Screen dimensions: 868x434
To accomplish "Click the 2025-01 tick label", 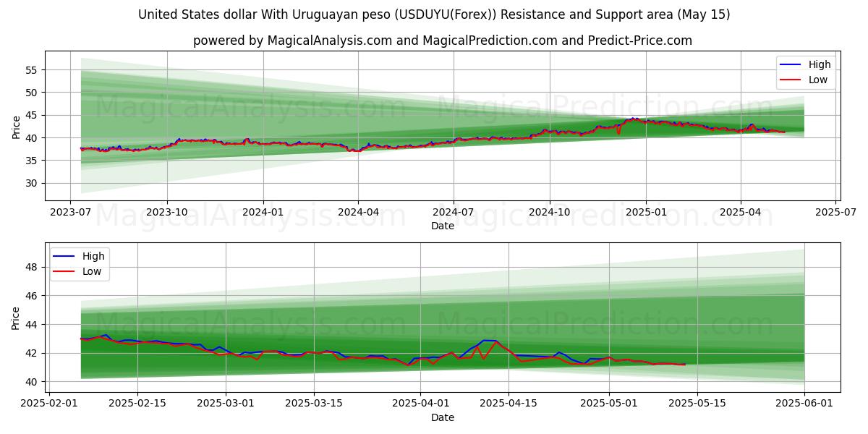I will [646, 213].
